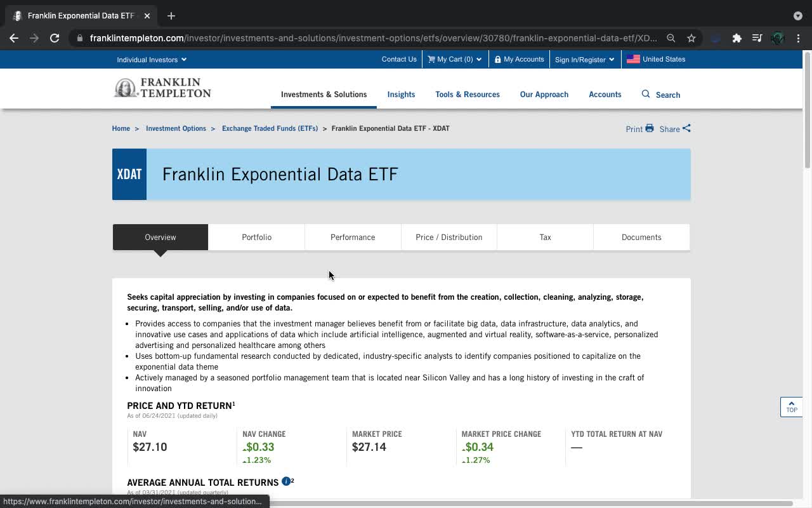Switch to the Price / Distribution tab
The image size is (812, 508).
click(x=449, y=237)
